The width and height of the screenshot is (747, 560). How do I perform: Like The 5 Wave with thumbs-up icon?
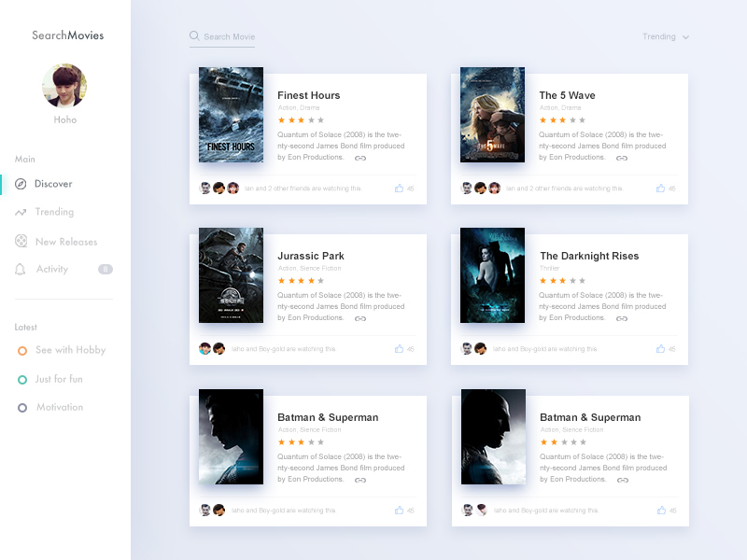(661, 189)
